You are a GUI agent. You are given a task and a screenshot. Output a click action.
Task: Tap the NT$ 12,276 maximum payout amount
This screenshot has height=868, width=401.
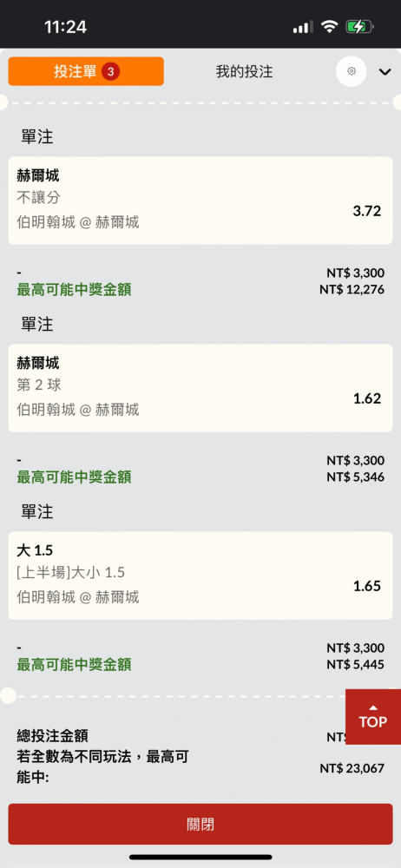352,289
